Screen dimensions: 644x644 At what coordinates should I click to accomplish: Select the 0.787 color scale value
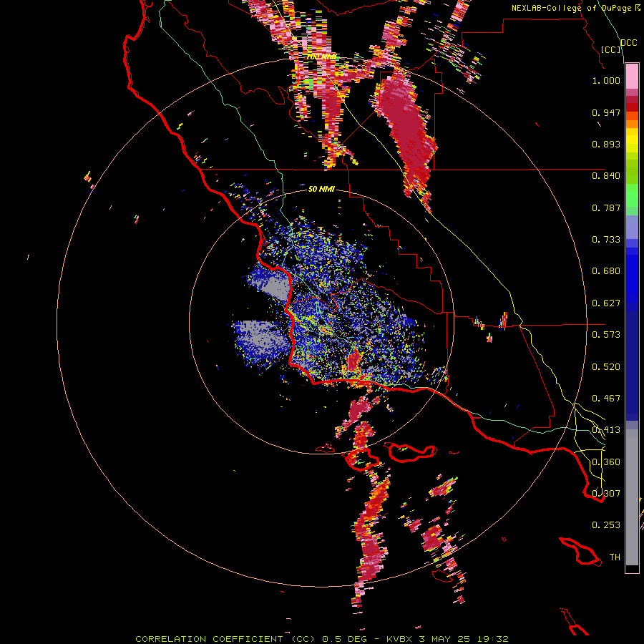click(x=606, y=208)
